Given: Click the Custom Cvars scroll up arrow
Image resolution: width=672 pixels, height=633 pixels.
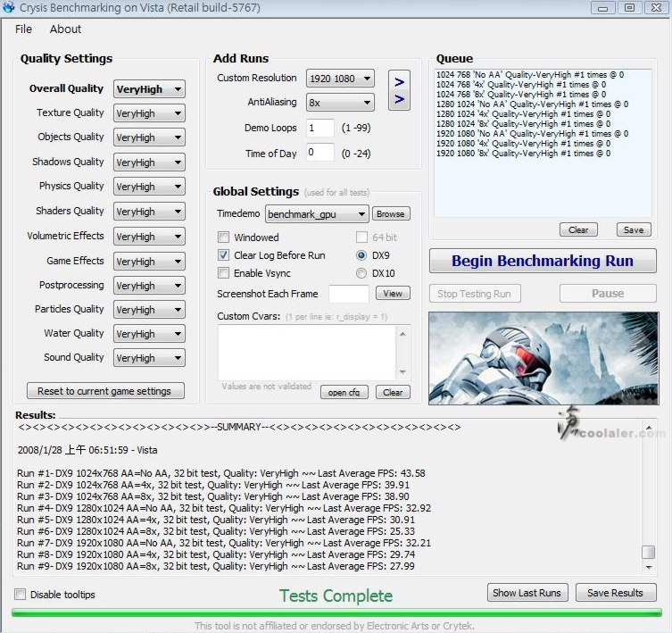Looking at the screenshot, I should pyautogui.click(x=402, y=334).
